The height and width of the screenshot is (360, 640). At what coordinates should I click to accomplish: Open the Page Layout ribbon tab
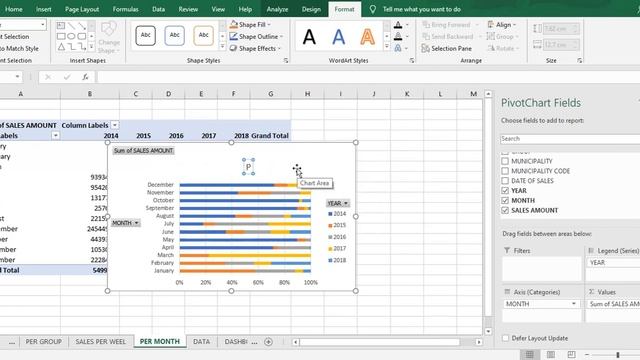coord(82,9)
